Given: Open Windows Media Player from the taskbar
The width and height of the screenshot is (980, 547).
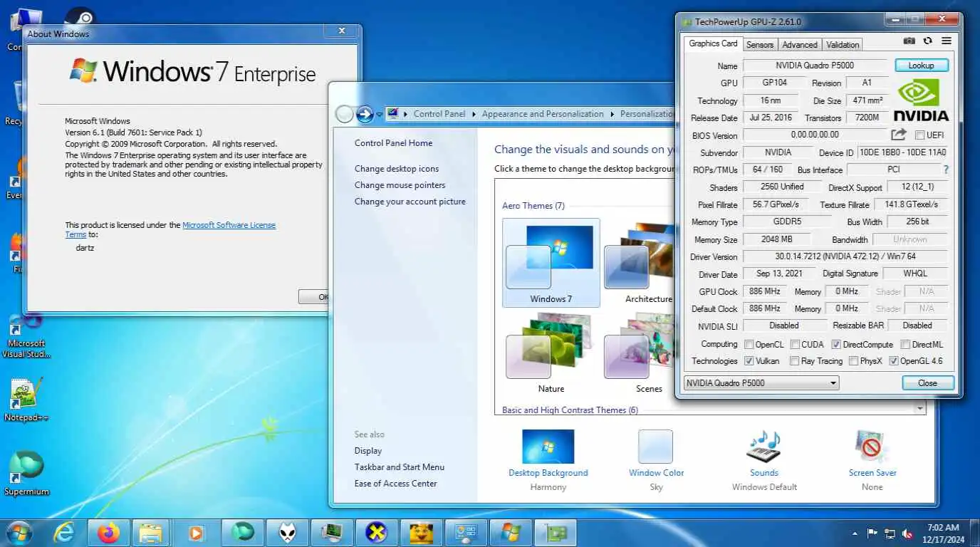Looking at the screenshot, I should 196,533.
